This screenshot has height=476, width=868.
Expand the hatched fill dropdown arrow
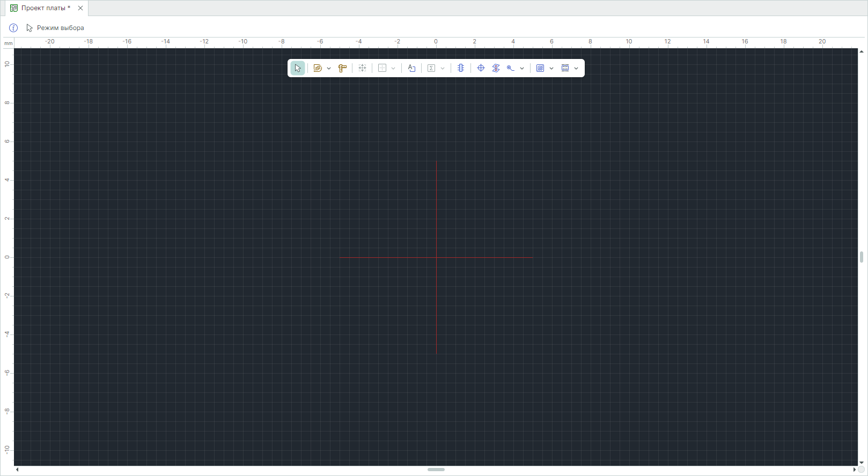click(551, 68)
